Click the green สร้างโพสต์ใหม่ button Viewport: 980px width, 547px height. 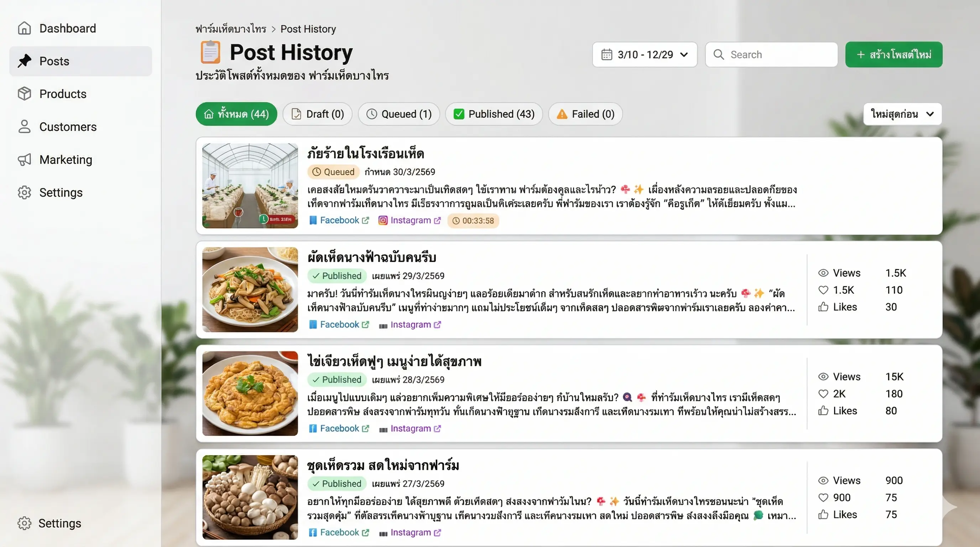click(x=894, y=54)
